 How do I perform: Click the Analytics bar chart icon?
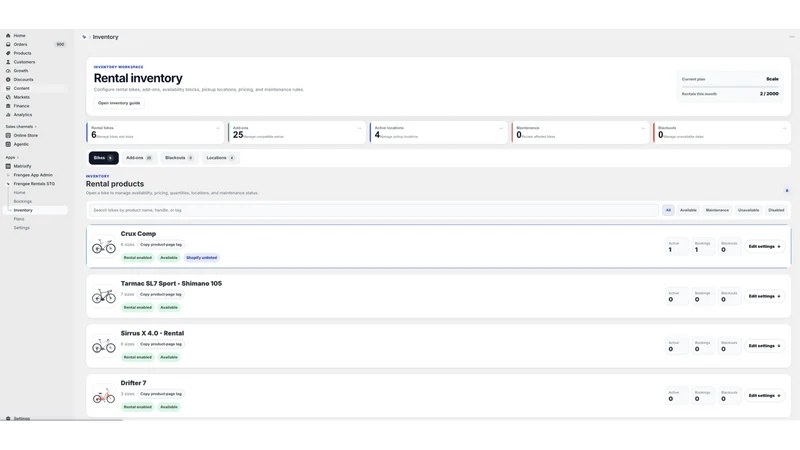click(x=8, y=115)
